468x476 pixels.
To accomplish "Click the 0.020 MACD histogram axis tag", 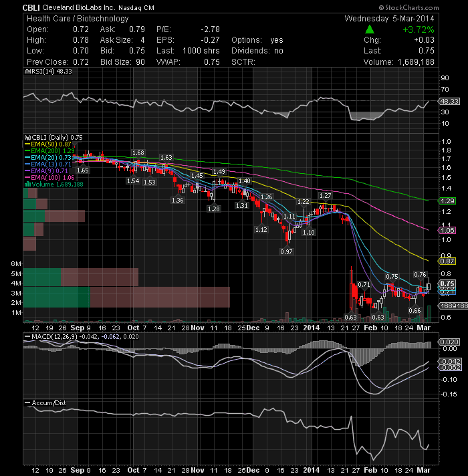I will [449, 342].
